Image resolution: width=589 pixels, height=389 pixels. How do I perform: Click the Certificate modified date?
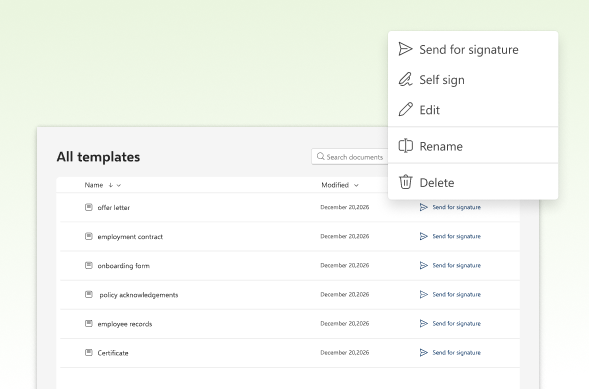click(344, 353)
